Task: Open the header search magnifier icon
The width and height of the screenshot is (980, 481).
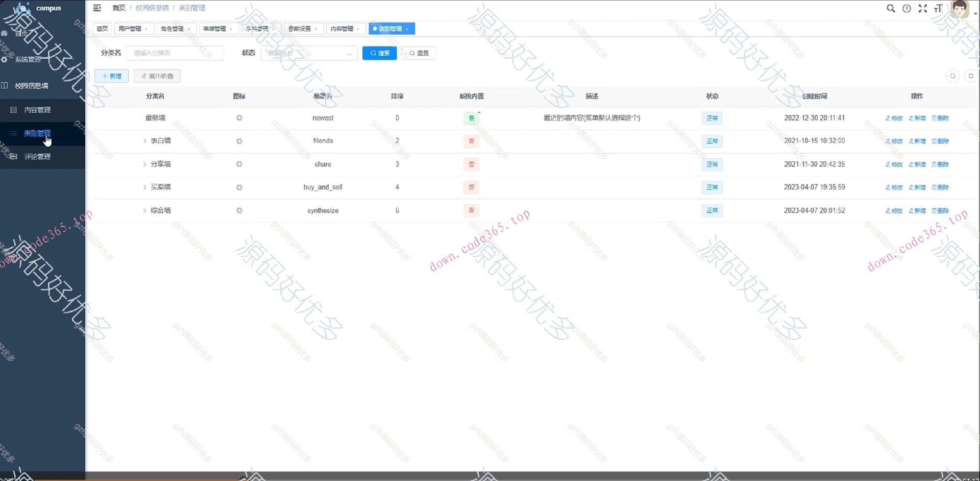Action: point(891,8)
